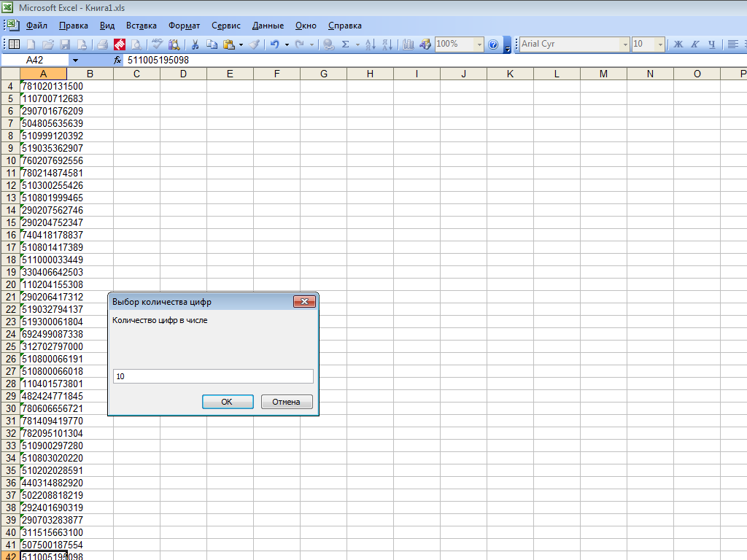Image resolution: width=747 pixels, height=560 pixels.
Task: Toggle underline Ч formatting
Action: point(712,44)
